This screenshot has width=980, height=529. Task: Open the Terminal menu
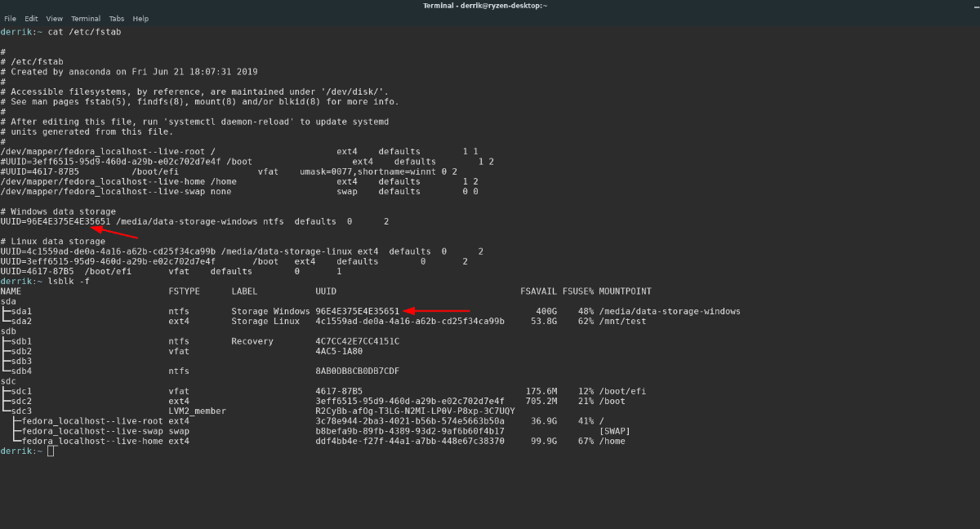[x=85, y=18]
